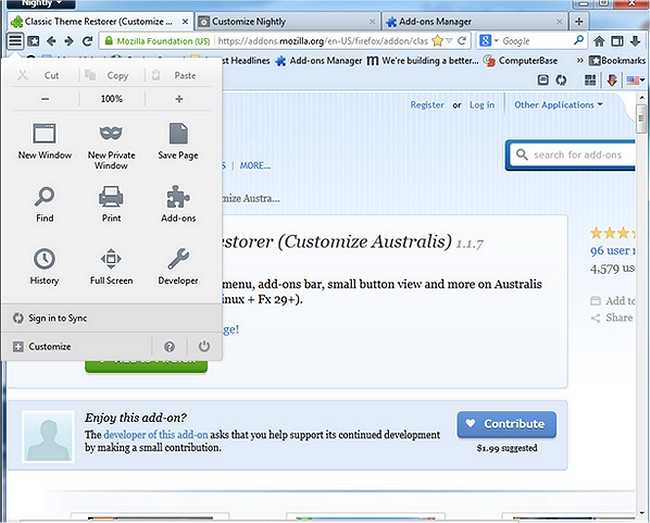This screenshot has height=523, width=650.
Task: Click the Log in link
Action: tap(482, 105)
